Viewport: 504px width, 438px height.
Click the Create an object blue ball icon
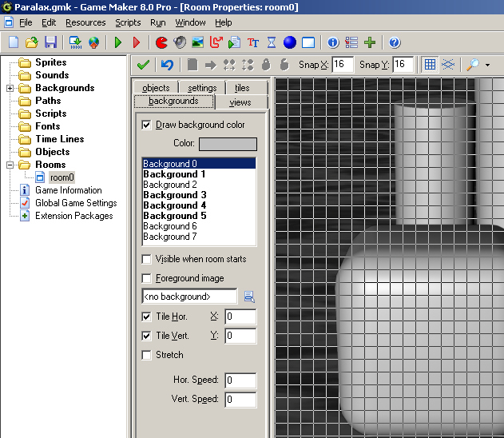(290, 42)
